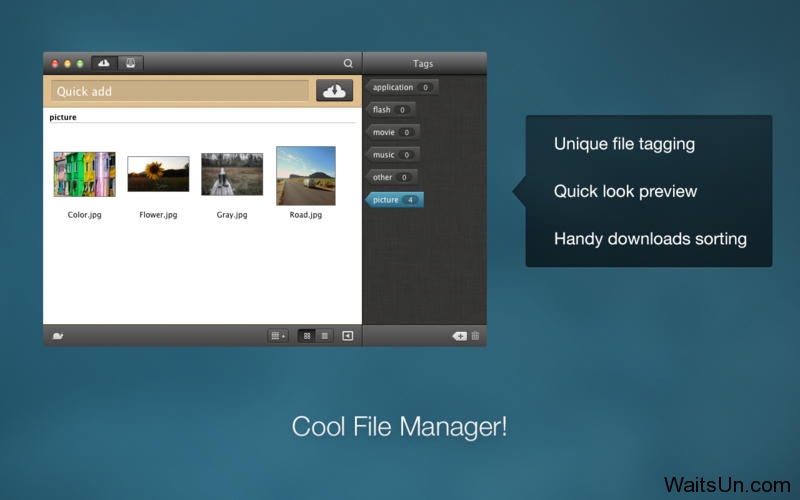Screen dimensions: 800x500
Task: Click the Road.jpg file name
Action: [x=306, y=215]
